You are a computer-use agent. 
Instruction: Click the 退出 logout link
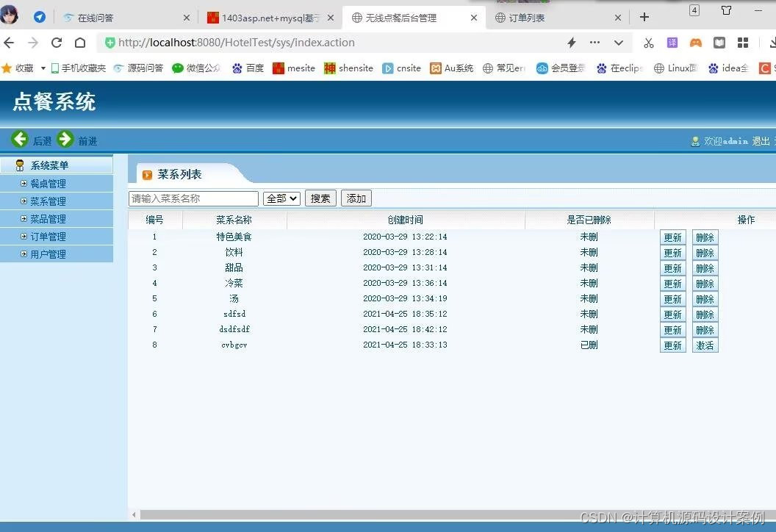[761, 141]
